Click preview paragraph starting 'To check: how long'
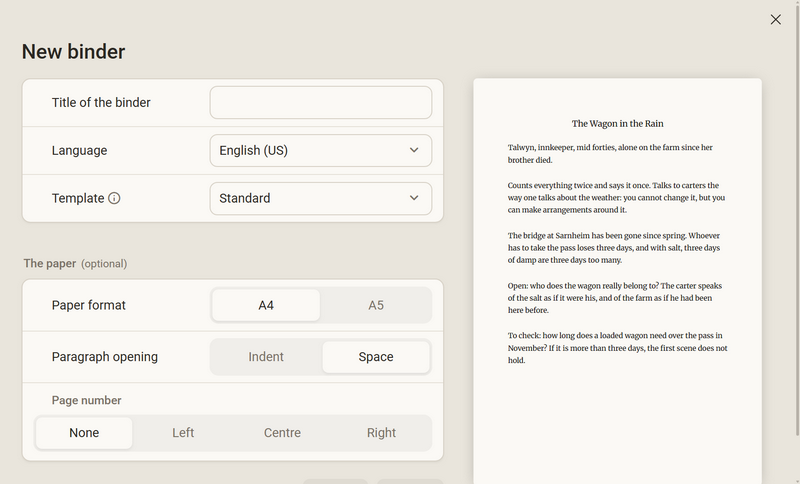 coord(617,348)
